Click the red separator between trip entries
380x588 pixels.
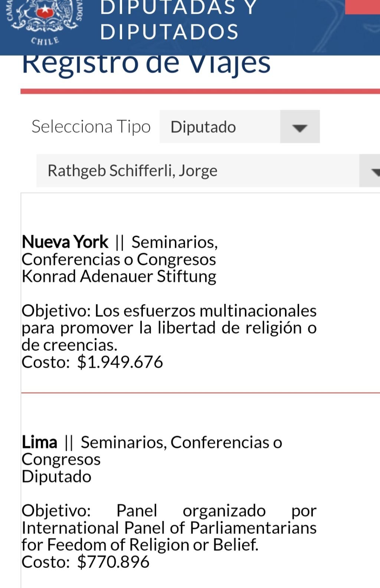tap(200, 392)
